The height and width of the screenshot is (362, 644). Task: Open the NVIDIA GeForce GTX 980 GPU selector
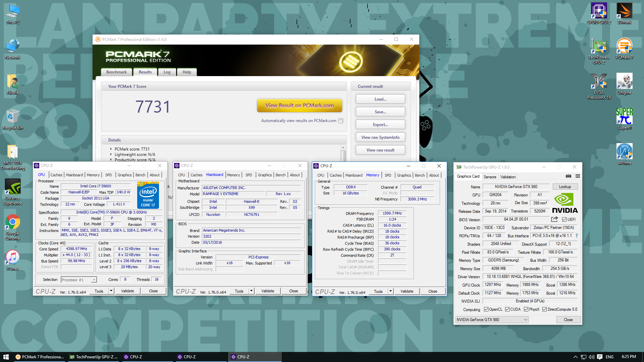point(492,320)
